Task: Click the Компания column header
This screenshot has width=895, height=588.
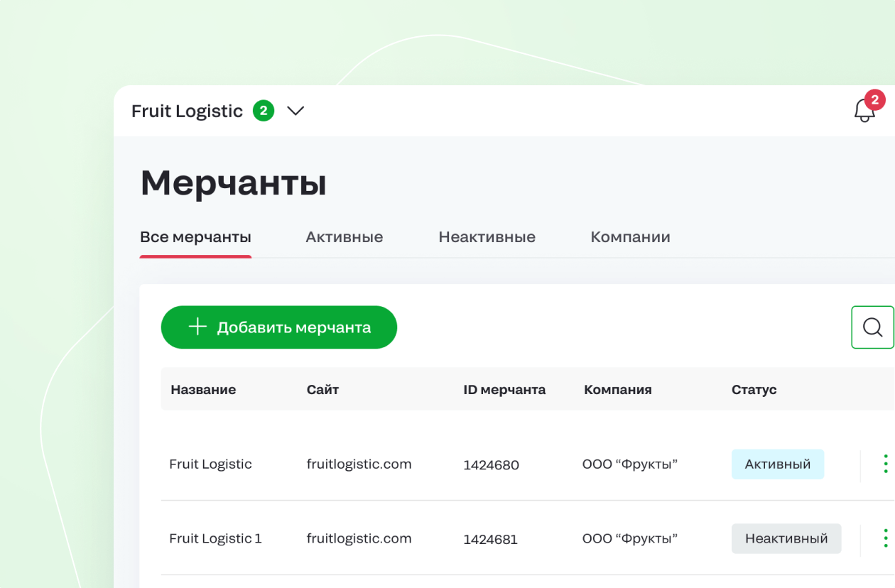Action: pyautogui.click(x=618, y=390)
